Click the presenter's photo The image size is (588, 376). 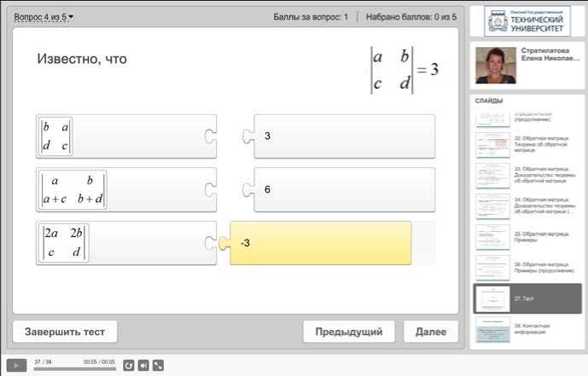click(x=495, y=66)
